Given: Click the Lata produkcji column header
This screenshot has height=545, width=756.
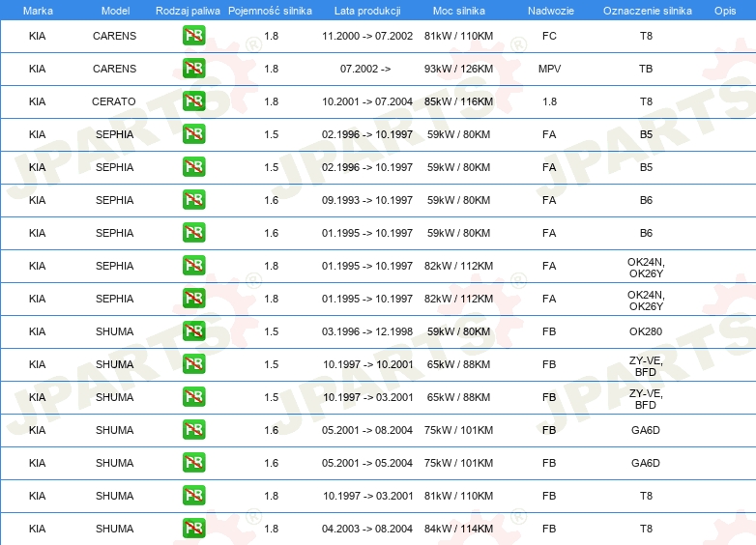Looking at the screenshot, I should coord(367,11).
